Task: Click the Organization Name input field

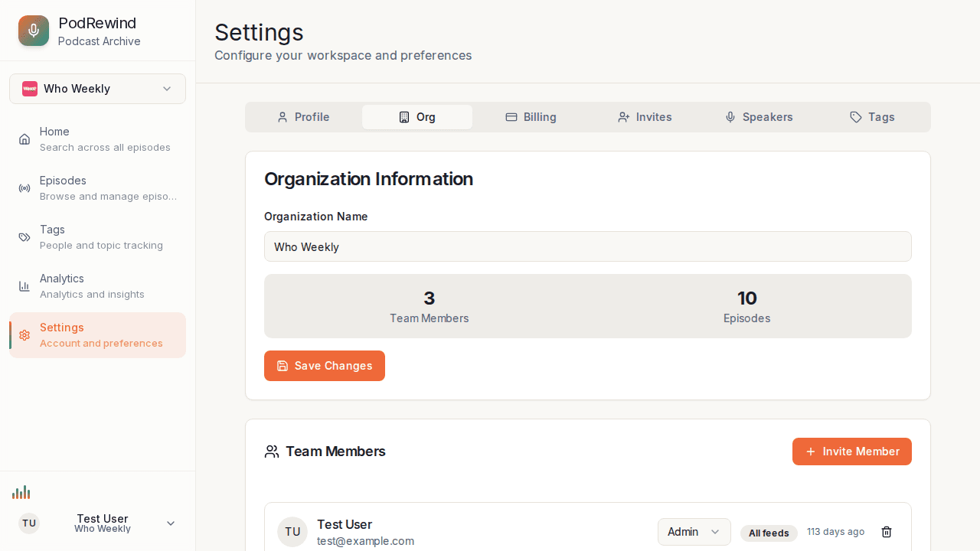Action: coord(587,246)
